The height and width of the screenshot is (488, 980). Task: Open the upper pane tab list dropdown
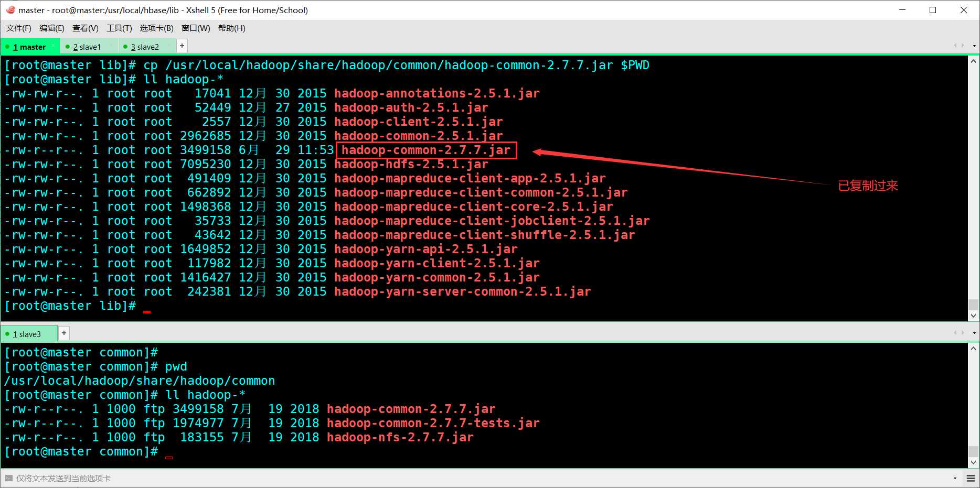coord(974,46)
